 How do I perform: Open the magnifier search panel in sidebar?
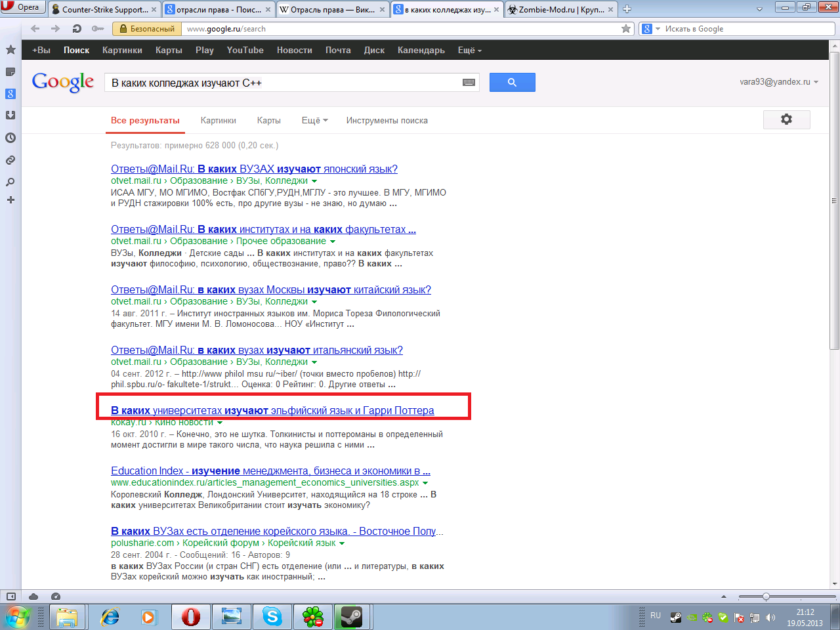pos(10,182)
